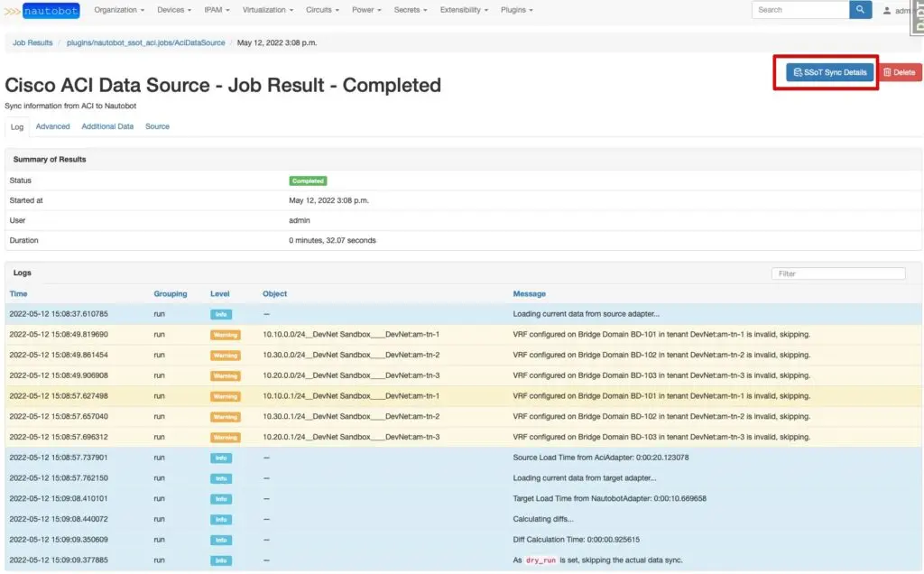
Task: Sort logs by the Time column
Action: click(18, 293)
